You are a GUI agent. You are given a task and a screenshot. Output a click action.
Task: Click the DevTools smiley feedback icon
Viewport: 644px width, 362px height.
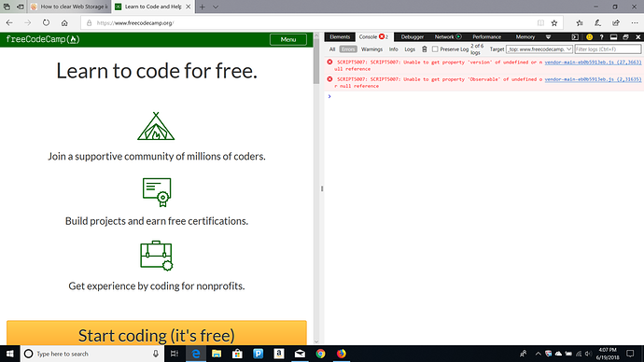point(589,37)
